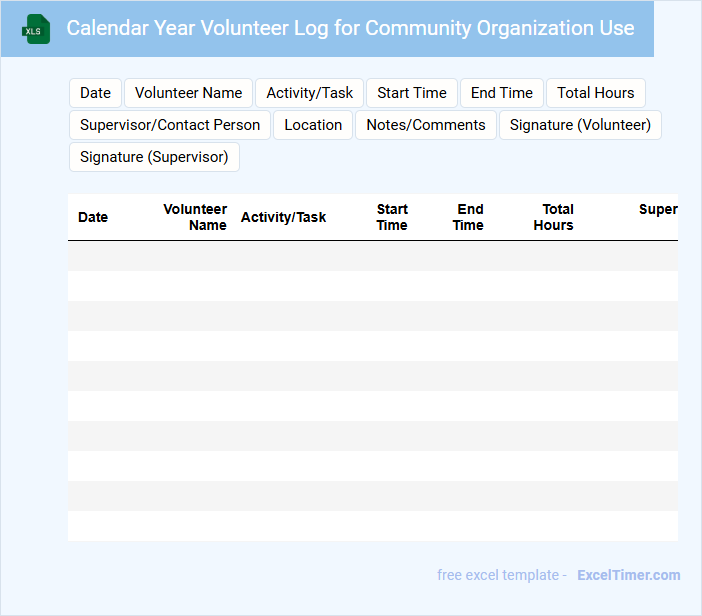Open the ExcelTimer.com link
Image resolution: width=702 pixels, height=616 pixels.
(628, 575)
